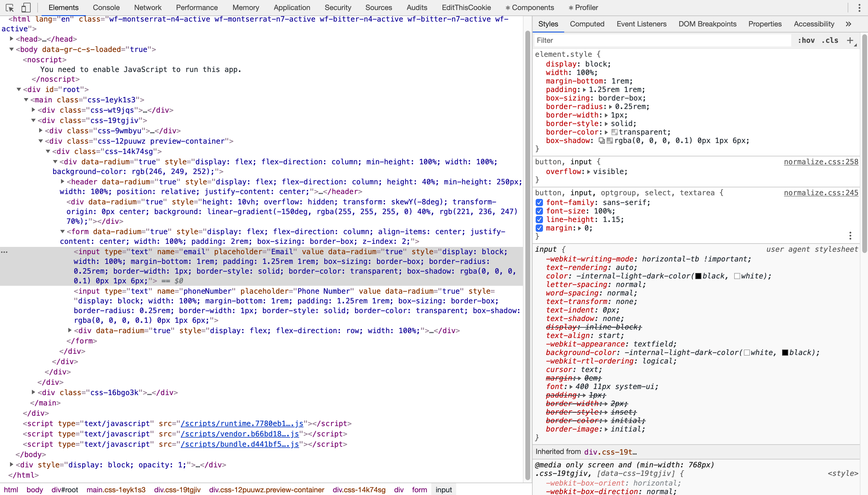Disable the margin property checkbox
The image size is (868, 495).
(x=540, y=228)
